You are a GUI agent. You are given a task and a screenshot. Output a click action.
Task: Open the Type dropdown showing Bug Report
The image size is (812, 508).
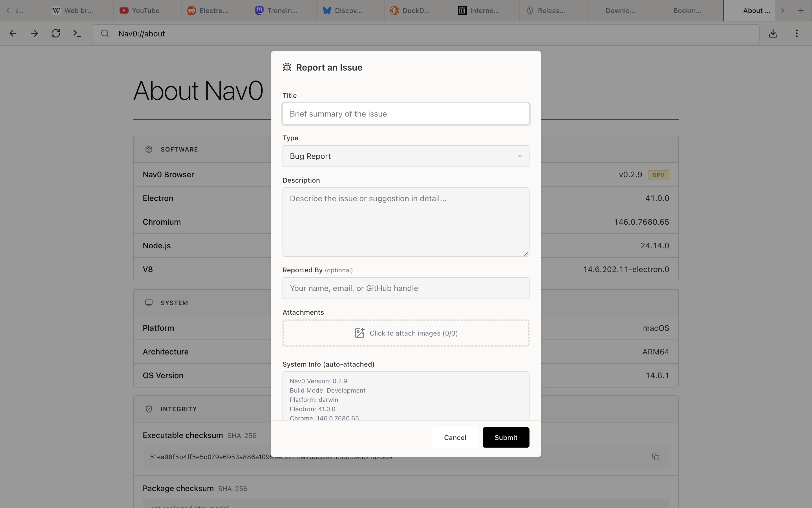click(406, 156)
